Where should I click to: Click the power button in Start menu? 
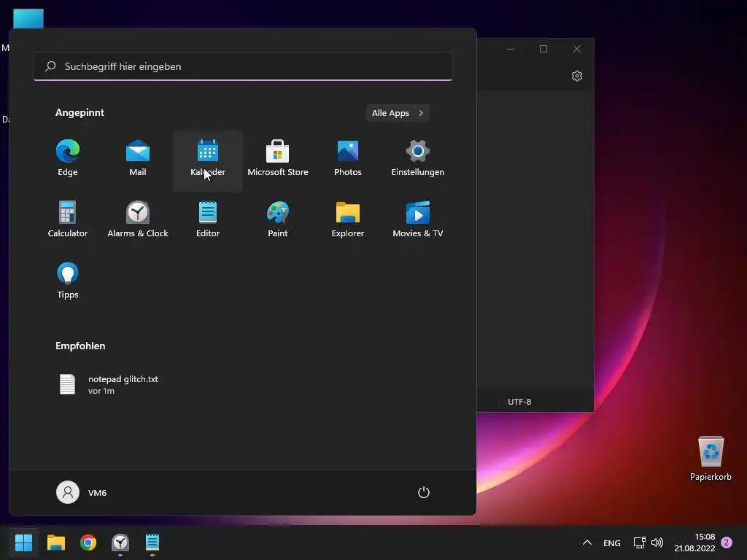click(x=424, y=492)
